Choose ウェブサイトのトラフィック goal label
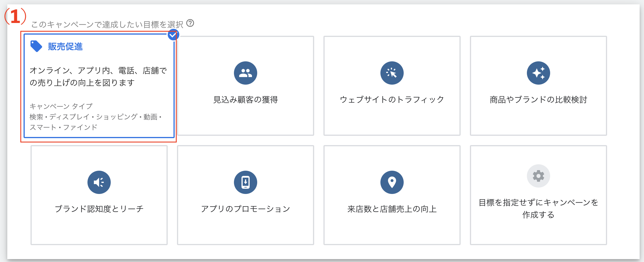 (392, 100)
